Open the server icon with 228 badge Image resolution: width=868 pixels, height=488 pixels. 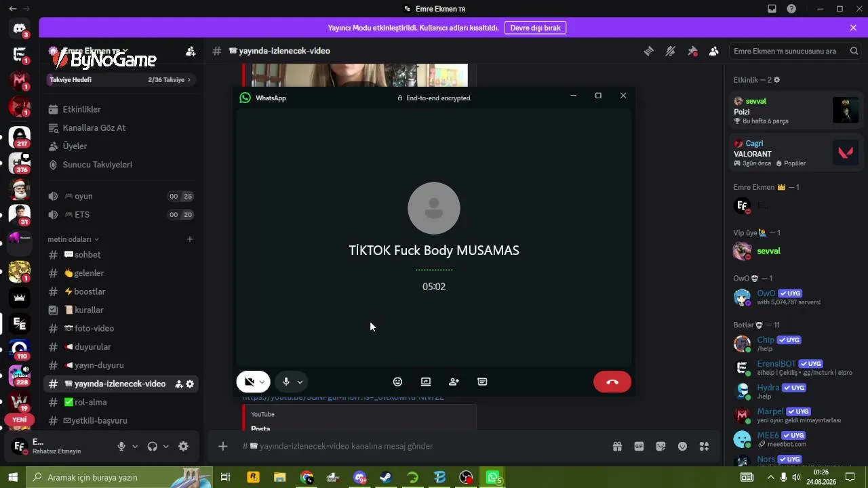pyautogui.click(x=20, y=375)
